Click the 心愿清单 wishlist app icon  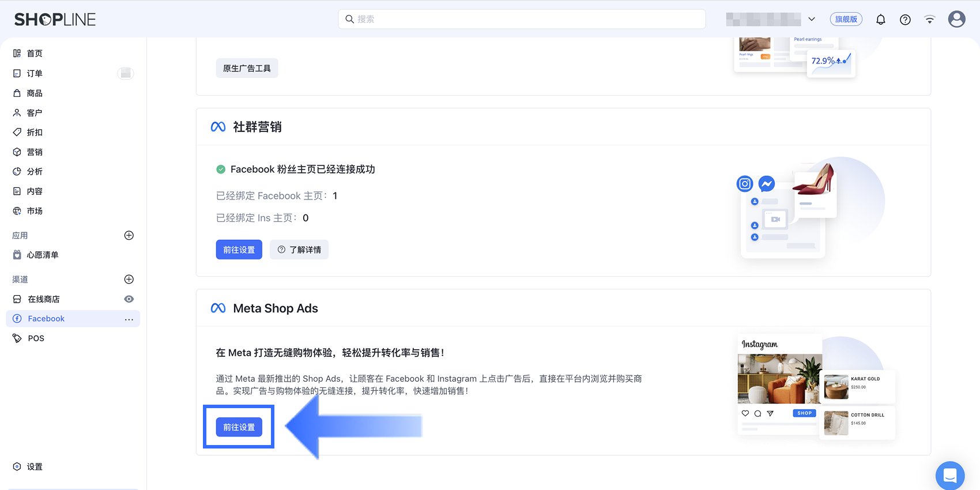[17, 255]
